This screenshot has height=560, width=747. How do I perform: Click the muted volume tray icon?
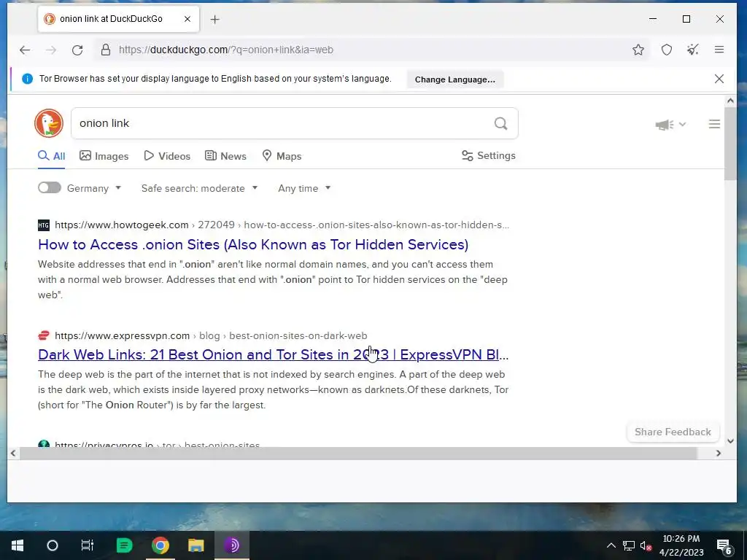pyautogui.click(x=646, y=545)
